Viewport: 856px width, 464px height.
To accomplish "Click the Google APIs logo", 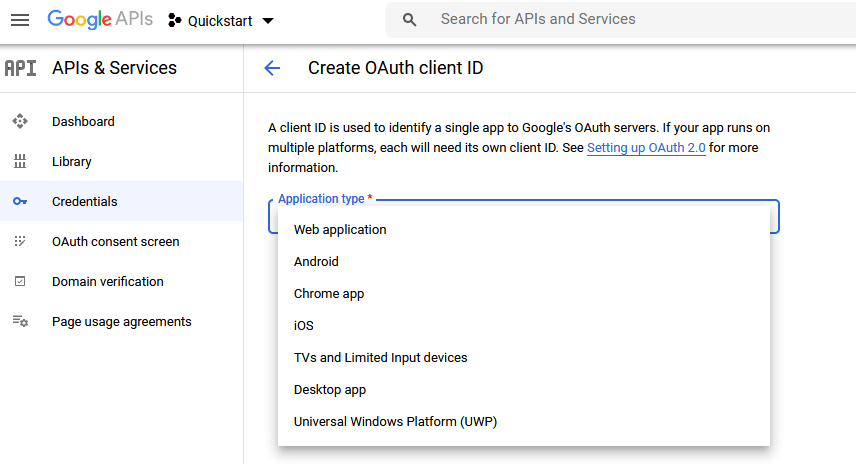I will click(98, 20).
